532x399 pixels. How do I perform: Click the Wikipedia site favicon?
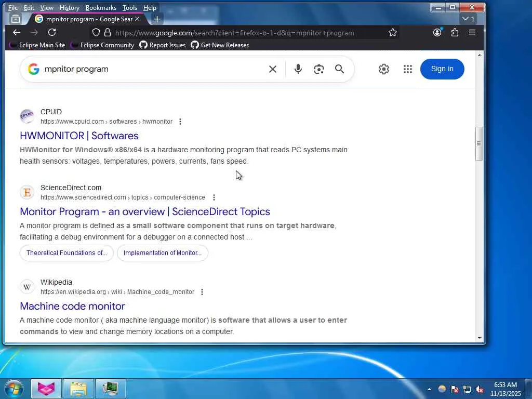pos(27,287)
